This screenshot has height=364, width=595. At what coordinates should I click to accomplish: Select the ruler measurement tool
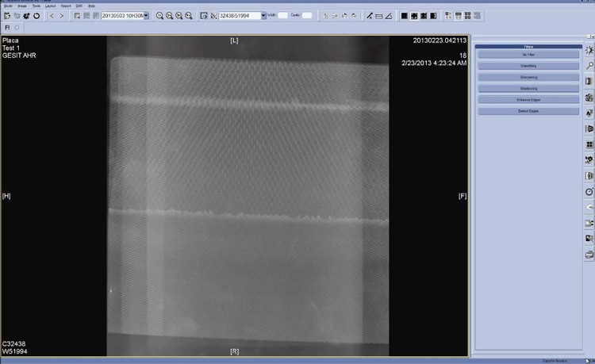pyautogui.click(x=378, y=16)
